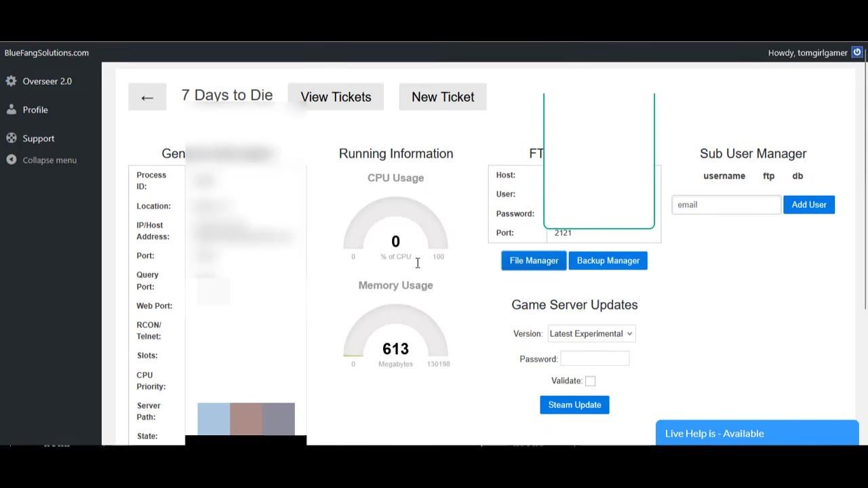Viewport: 868px width, 488px height.
Task: Click the Server Path label
Action: (x=149, y=411)
